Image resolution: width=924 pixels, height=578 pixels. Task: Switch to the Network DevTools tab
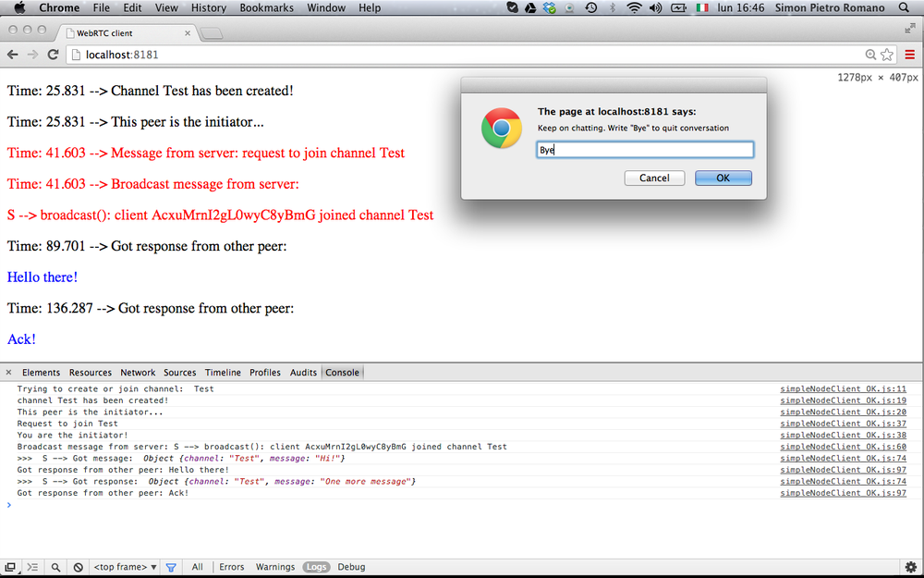(138, 373)
